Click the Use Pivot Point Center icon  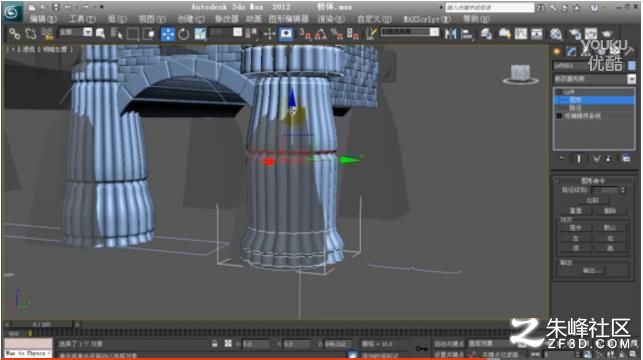[x=252, y=34]
